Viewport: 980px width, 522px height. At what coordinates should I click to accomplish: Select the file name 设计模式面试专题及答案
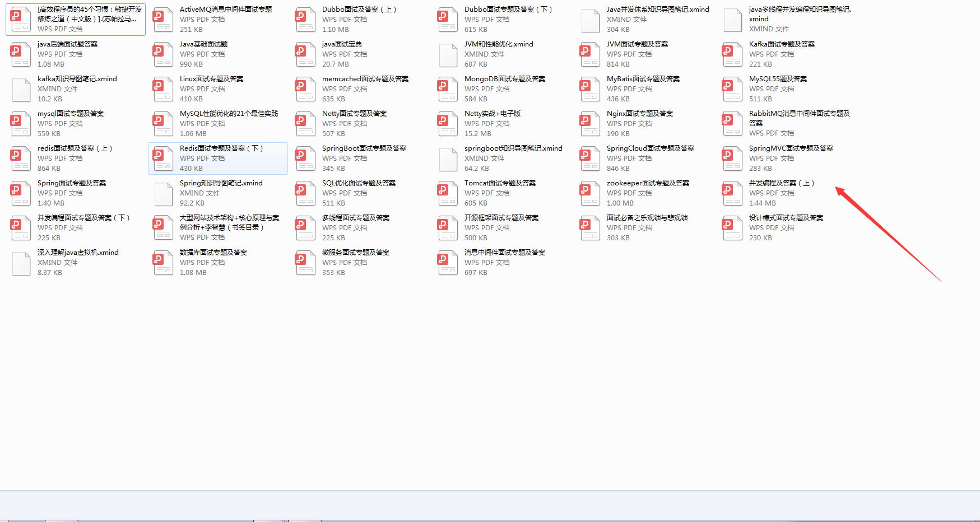point(786,218)
